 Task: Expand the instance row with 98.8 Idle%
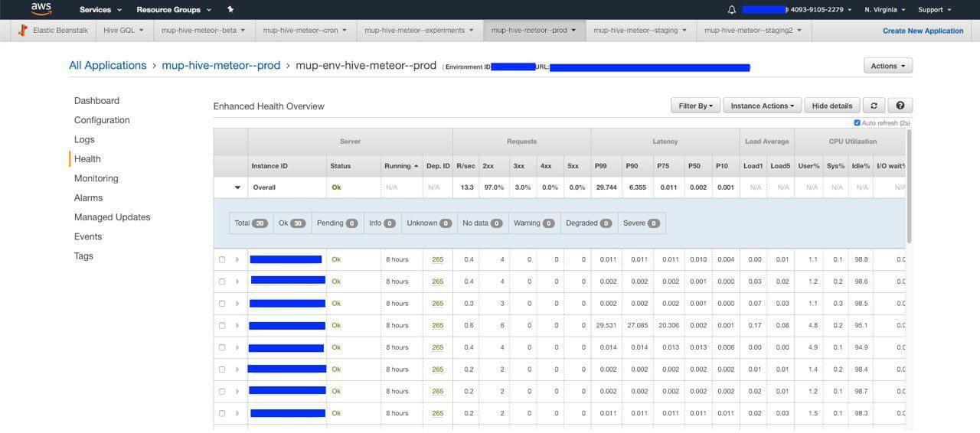coord(237,259)
